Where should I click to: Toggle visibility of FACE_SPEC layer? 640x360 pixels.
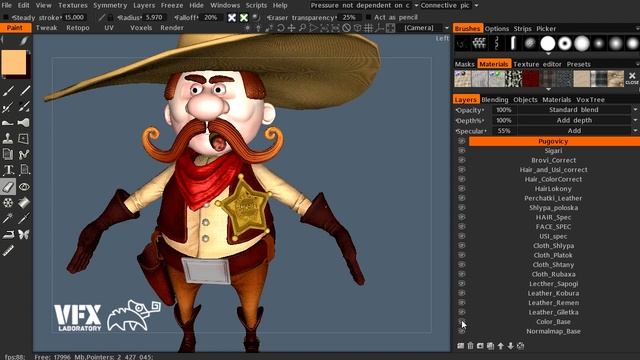pyautogui.click(x=462, y=227)
